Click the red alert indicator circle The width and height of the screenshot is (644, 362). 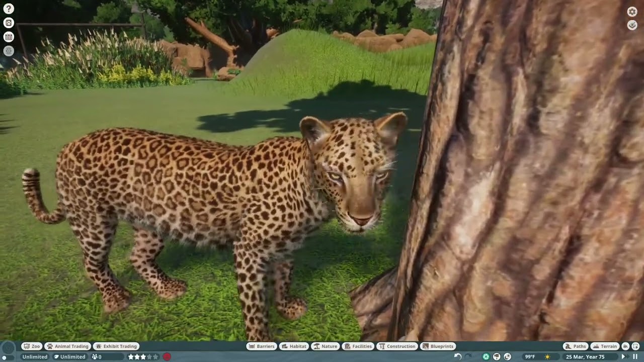pos(167,356)
